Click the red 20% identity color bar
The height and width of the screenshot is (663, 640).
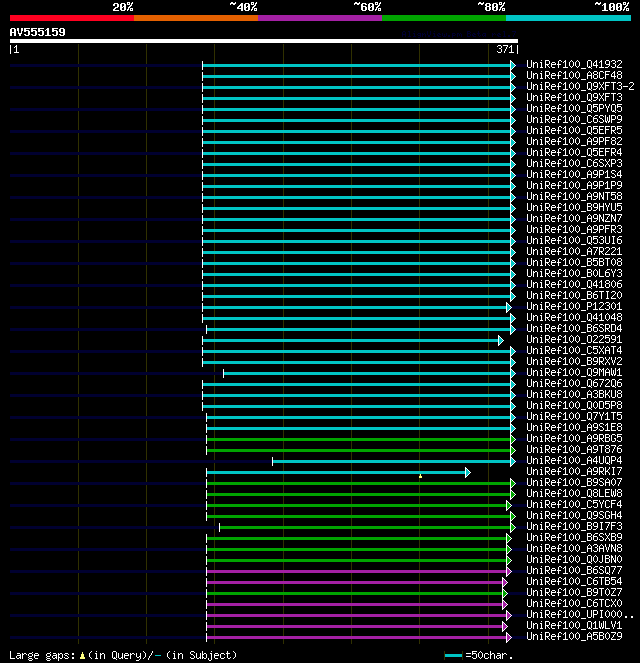(72, 18)
